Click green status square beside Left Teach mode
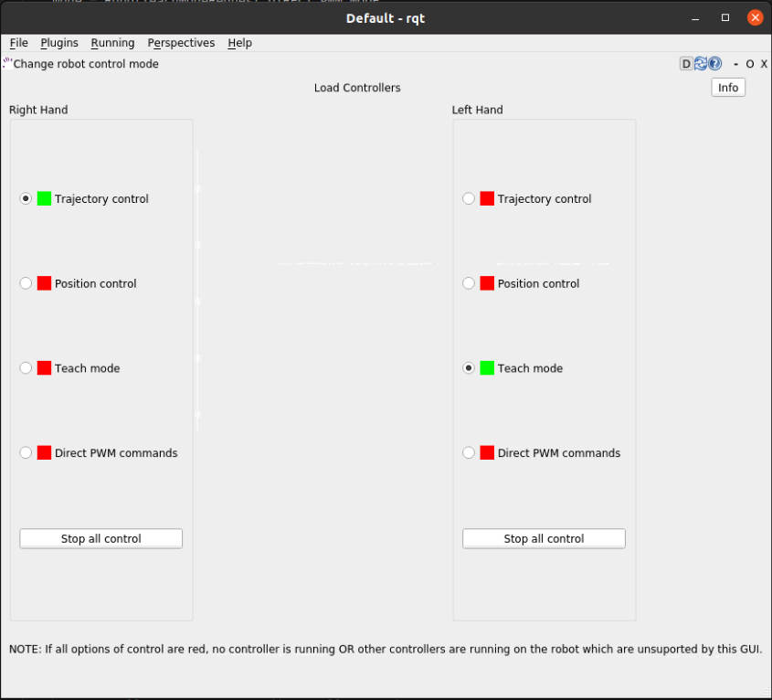This screenshot has width=772, height=700. click(487, 368)
